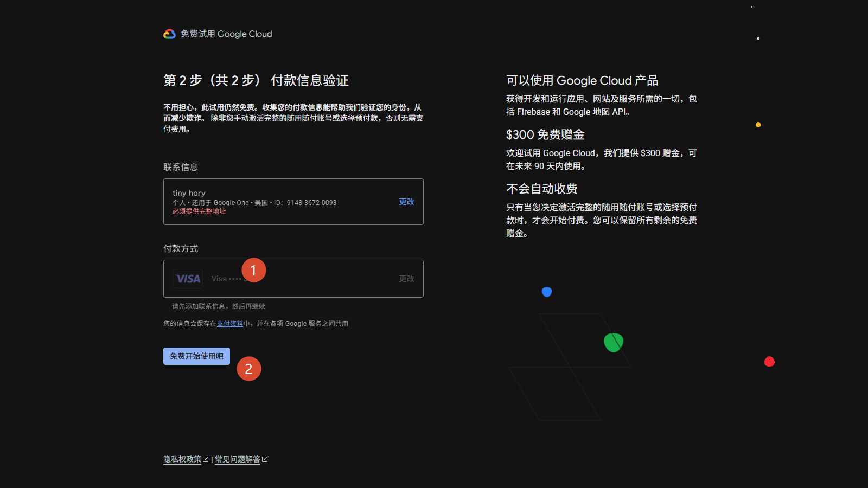Open the 常见问题解答 link
This screenshot has height=488, width=868.
coord(238,459)
